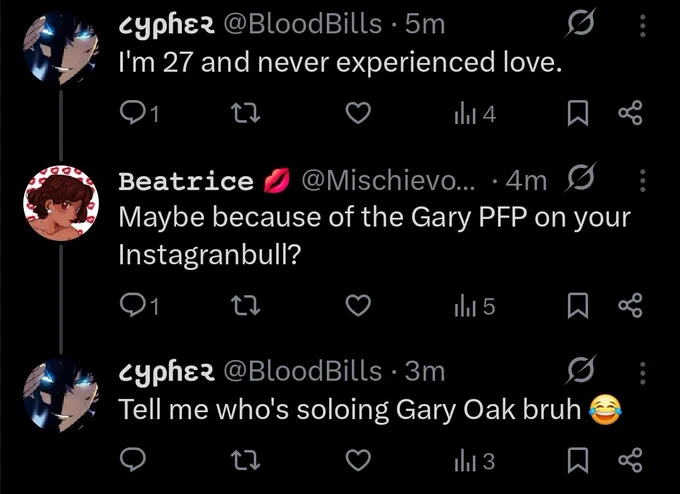Screen dimensions: 680x494
Task: Click Grok icon on Beatrice's reply
Action: click(580, 177)
